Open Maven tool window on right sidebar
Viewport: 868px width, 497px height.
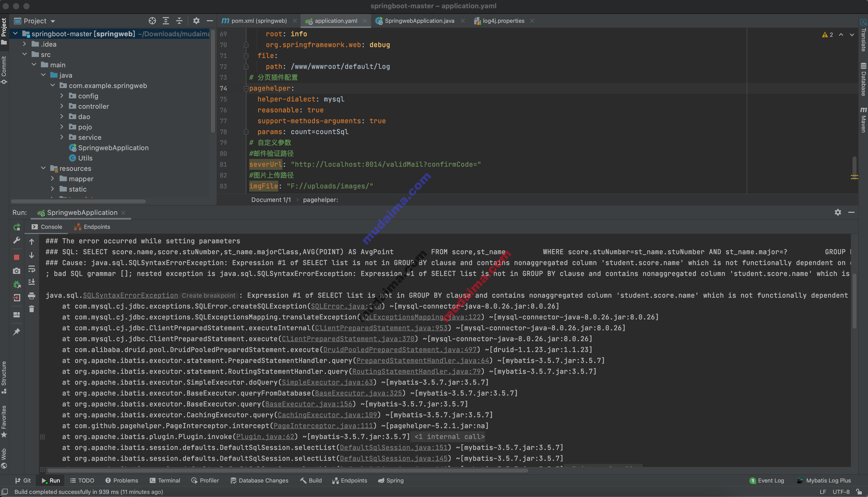(x=863, y=120)
